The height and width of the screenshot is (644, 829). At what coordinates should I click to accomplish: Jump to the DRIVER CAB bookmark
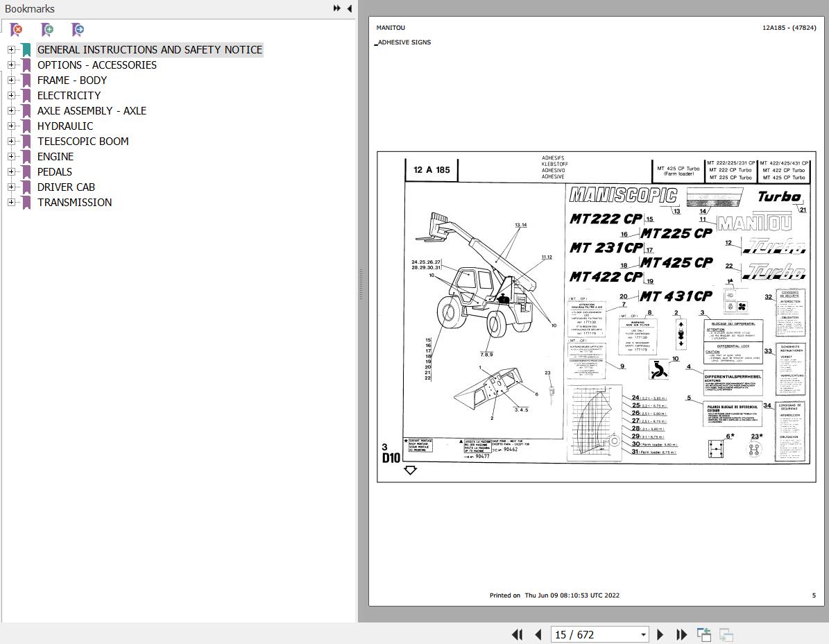66,187
